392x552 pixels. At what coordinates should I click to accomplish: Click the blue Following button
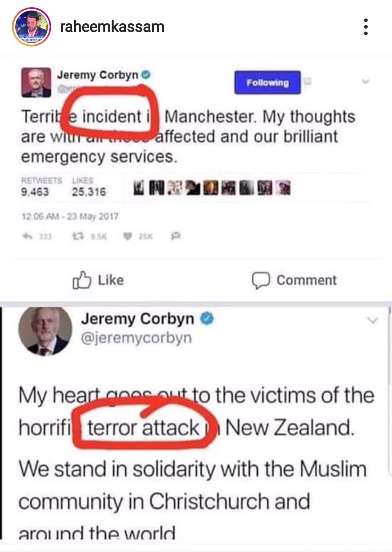(268, 83)
